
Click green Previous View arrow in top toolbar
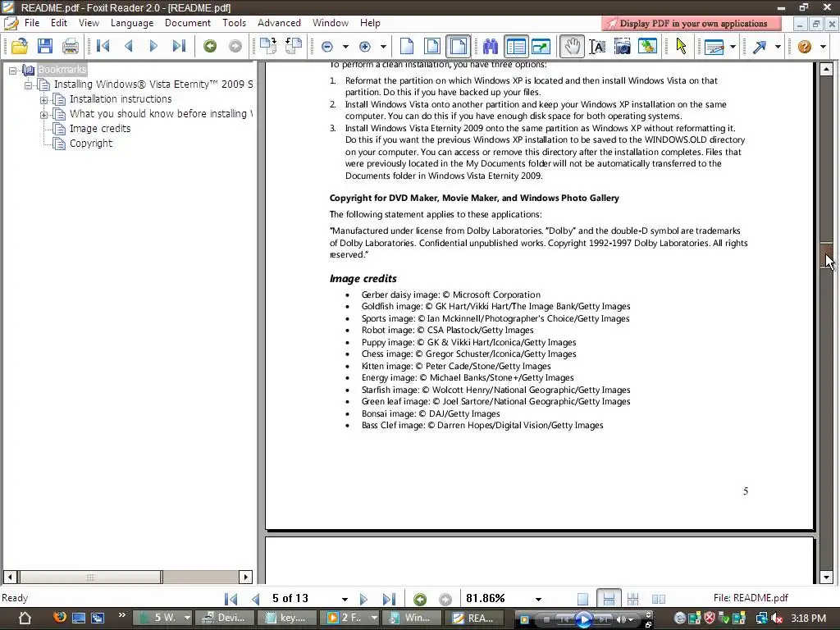(210, 47)
